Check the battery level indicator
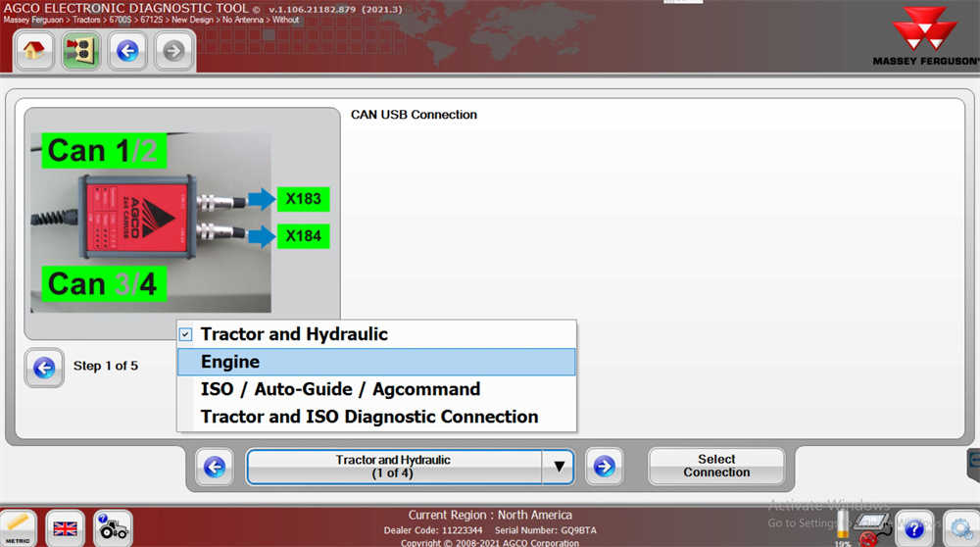This screenshot has height=547, width=980. (843, 526)
